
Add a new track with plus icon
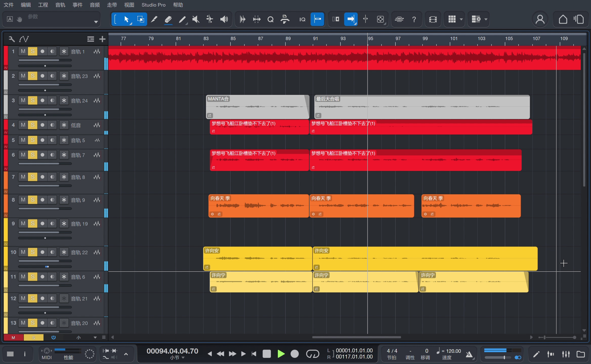102,39
